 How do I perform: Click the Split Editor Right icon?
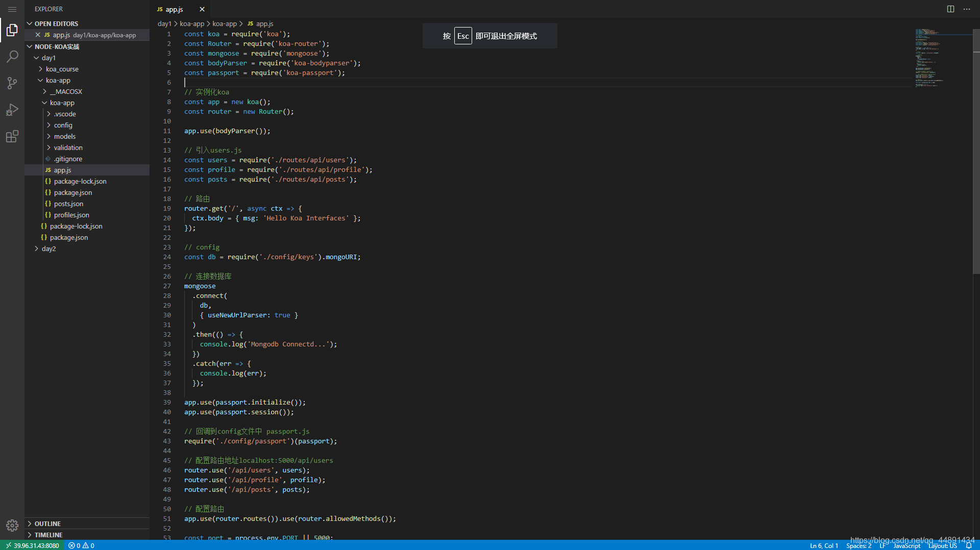950,9
